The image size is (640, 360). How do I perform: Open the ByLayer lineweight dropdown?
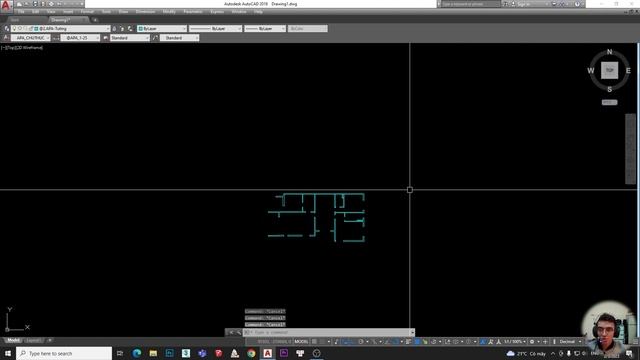265,29
